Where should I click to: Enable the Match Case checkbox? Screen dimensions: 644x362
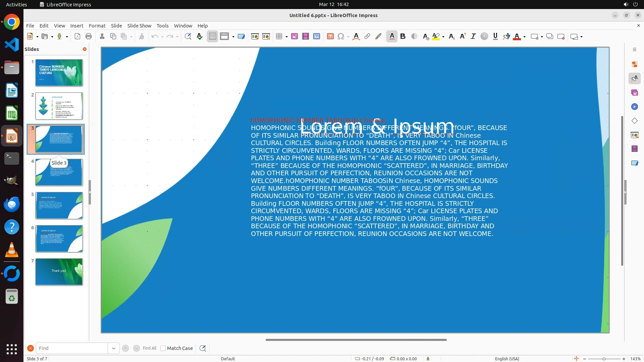pos(163,348)
